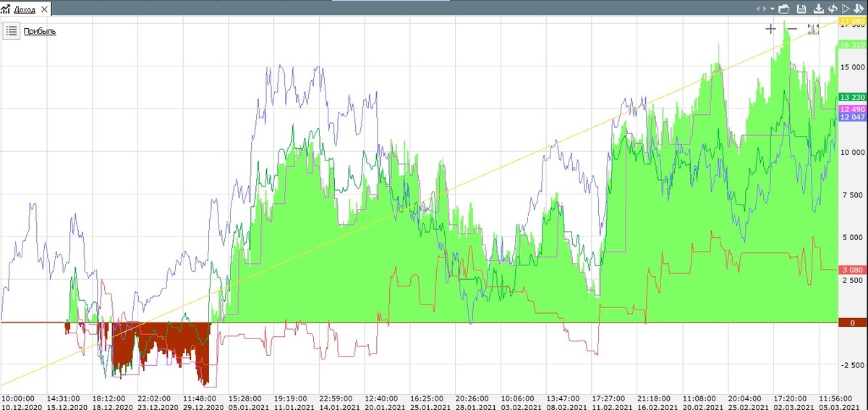
Task: Select the dark green 13 230 value label
Action: click(x=852, y=98)
